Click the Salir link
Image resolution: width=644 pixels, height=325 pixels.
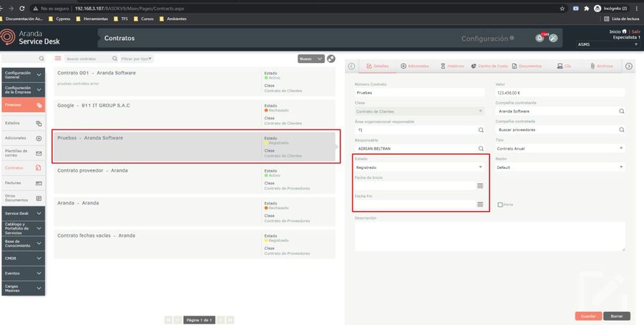click(x=636, y=31)
